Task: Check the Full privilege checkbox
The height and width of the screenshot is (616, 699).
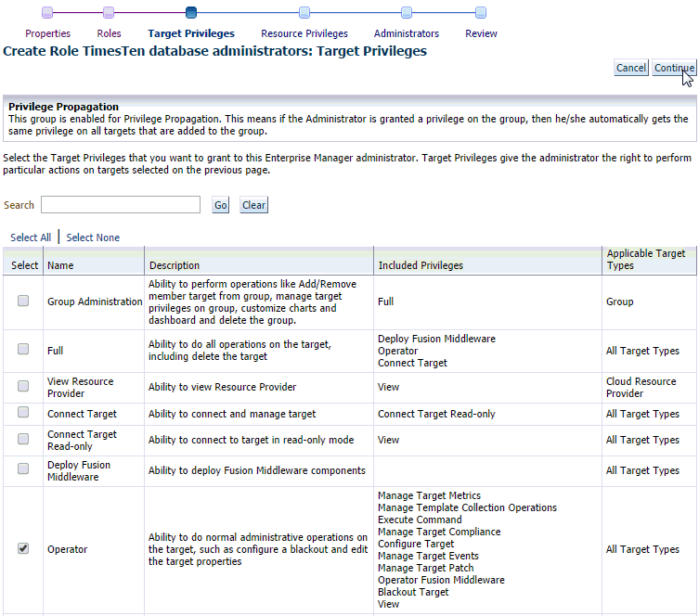Action: [x=23, y=350]
